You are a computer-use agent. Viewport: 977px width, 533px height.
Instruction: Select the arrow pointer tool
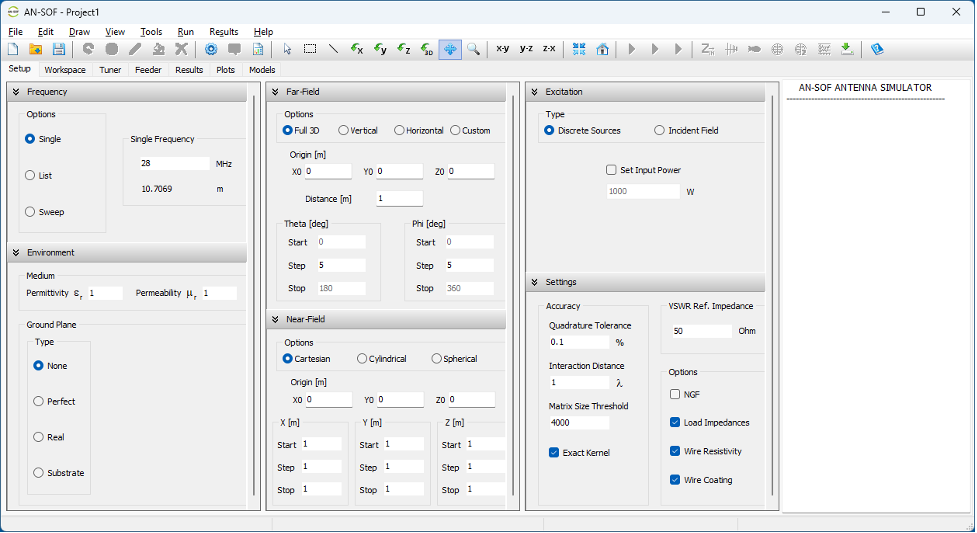click(287, 49)
